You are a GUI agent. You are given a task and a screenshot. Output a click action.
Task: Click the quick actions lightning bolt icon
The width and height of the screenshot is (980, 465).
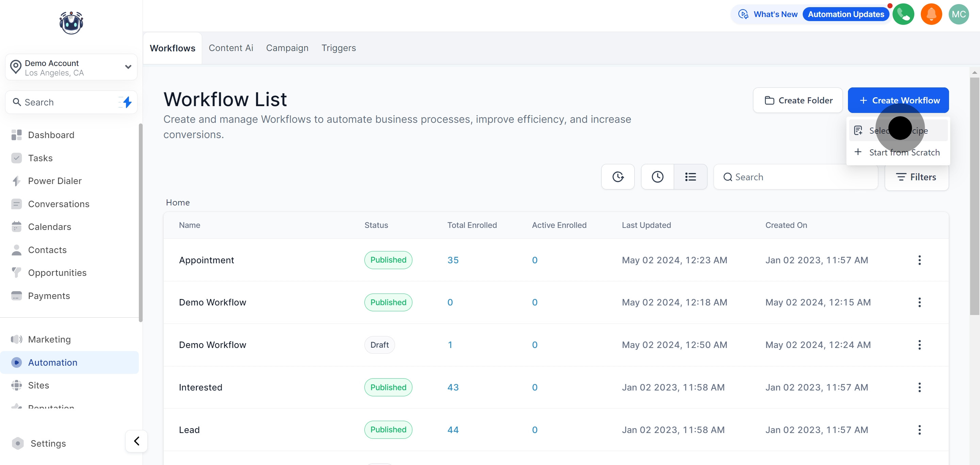click(x=127, y=102)
